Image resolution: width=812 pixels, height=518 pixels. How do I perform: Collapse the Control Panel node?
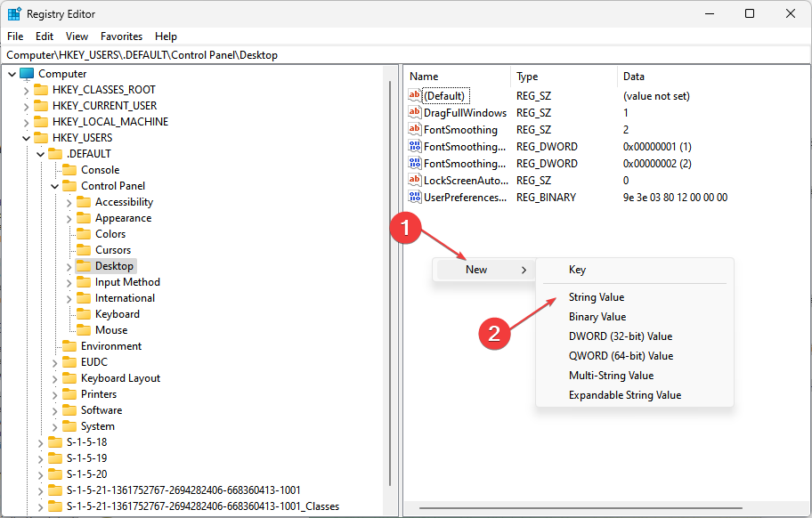click(54, 186)
